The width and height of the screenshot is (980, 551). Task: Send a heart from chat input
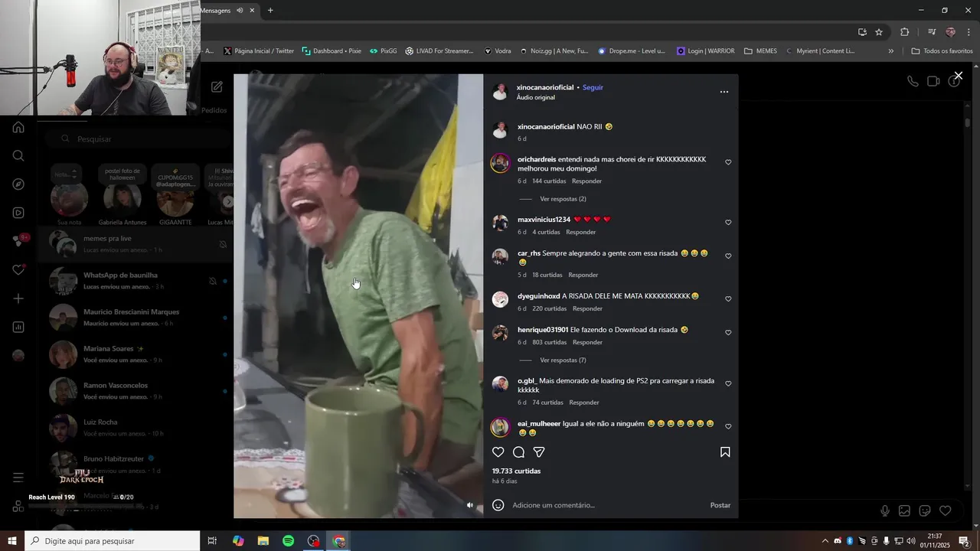[x=945, y=511]
